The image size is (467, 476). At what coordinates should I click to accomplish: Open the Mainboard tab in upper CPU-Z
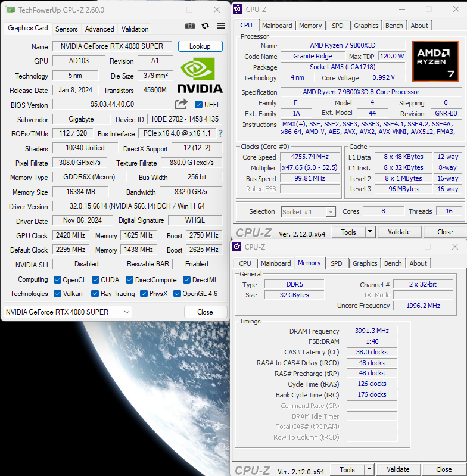[277, 26]
